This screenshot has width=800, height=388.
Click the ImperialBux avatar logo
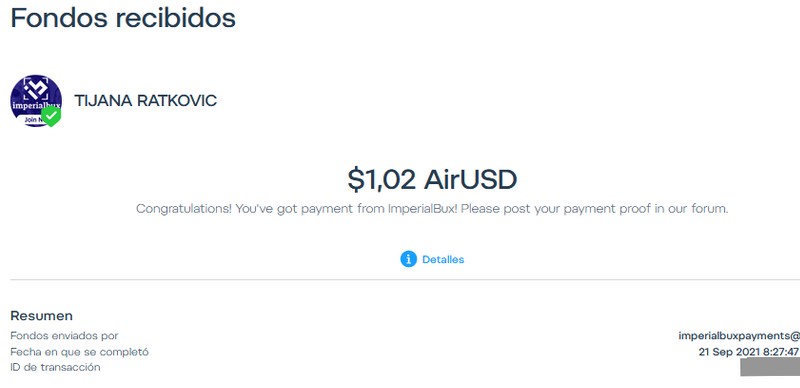pyautogui.click(x=36, y=101)
